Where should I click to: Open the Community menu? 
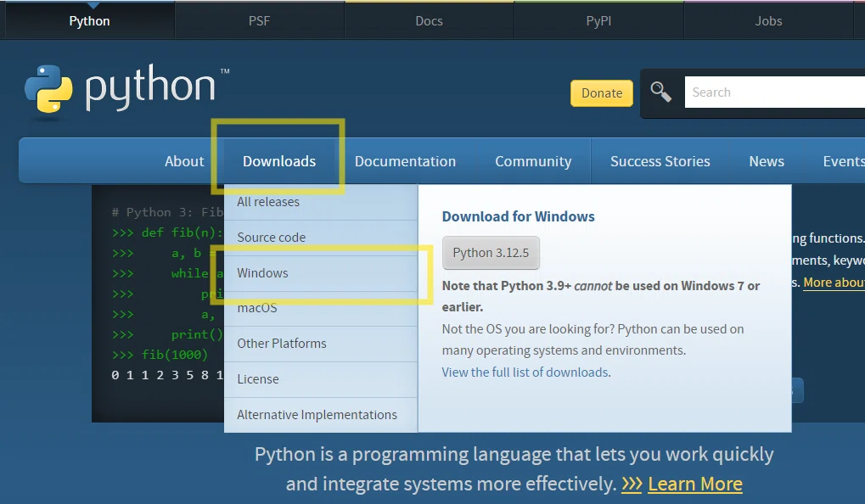(533, 161)
